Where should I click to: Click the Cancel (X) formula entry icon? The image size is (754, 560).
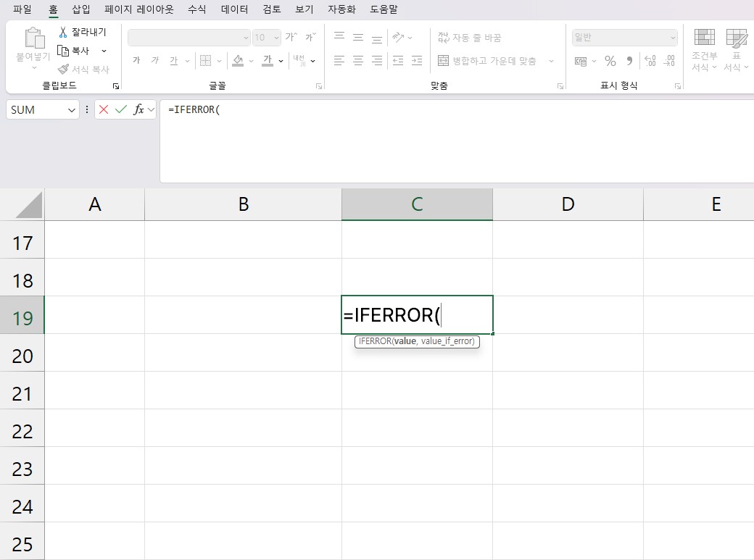[104, 109]
